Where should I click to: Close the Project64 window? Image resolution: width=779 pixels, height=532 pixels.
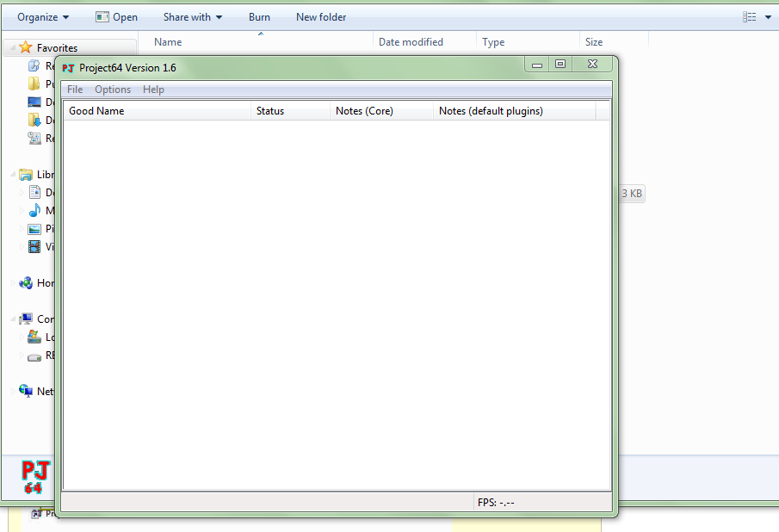click(x=593, y=64)
